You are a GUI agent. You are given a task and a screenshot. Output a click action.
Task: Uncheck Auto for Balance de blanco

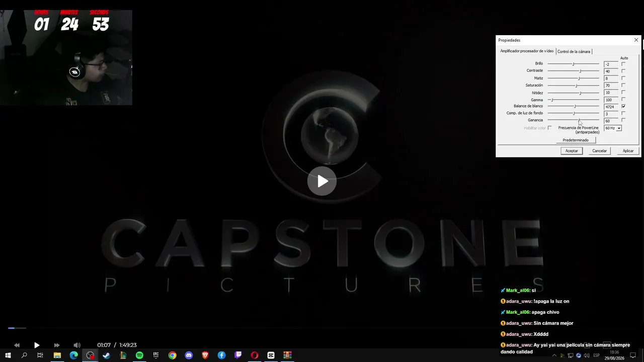tap(623, 107)
